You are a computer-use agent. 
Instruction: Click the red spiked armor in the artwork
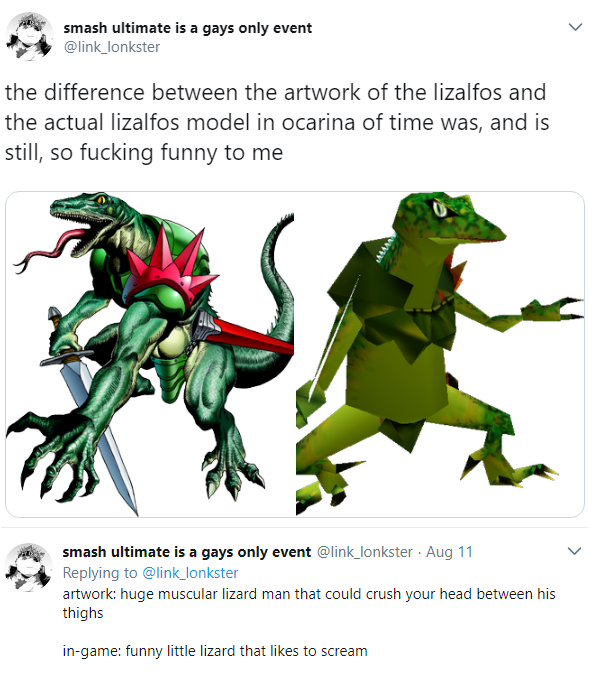pos(169,269)
